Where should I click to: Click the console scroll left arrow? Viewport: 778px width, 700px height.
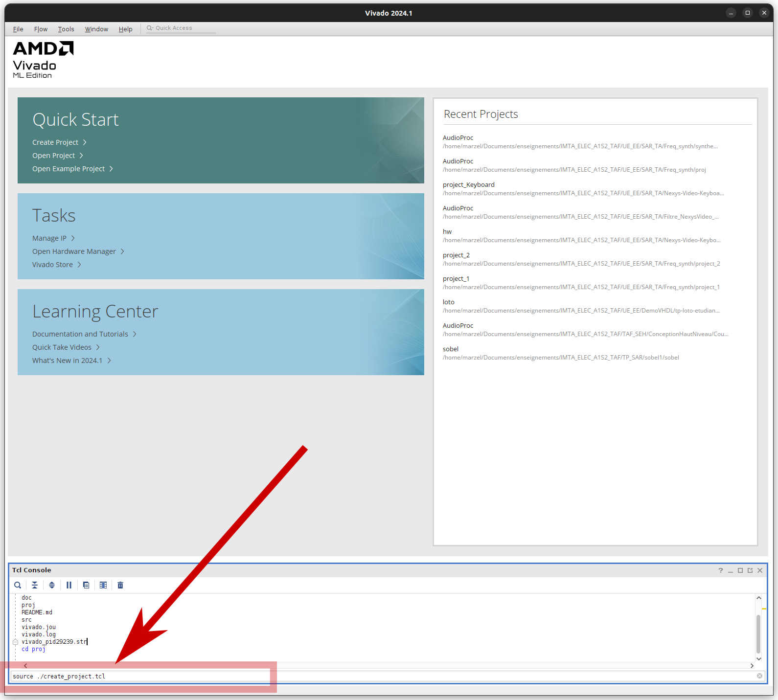[25, 666]
